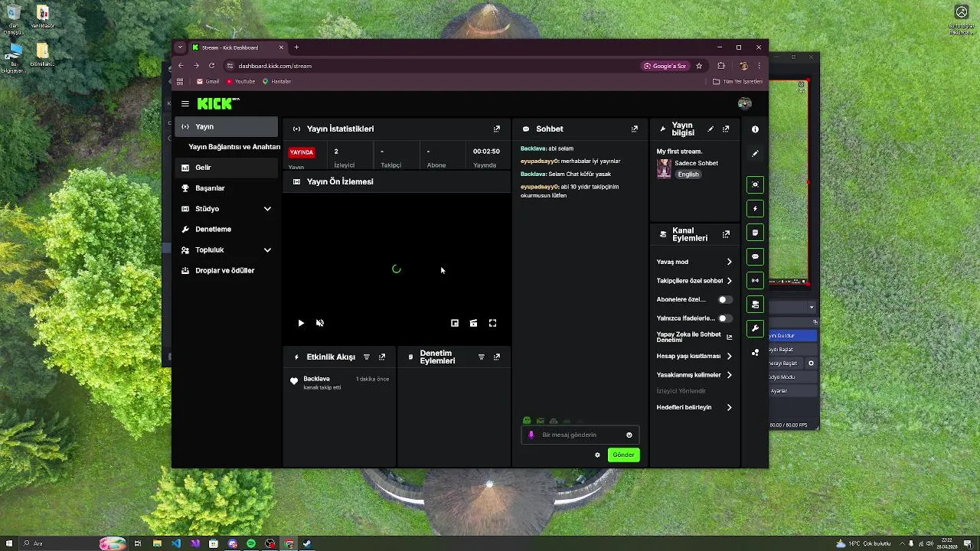The height and width of the screenshot is (551, 980).
Task: Click the KICK logo
Action: click(x=218, y=103)
